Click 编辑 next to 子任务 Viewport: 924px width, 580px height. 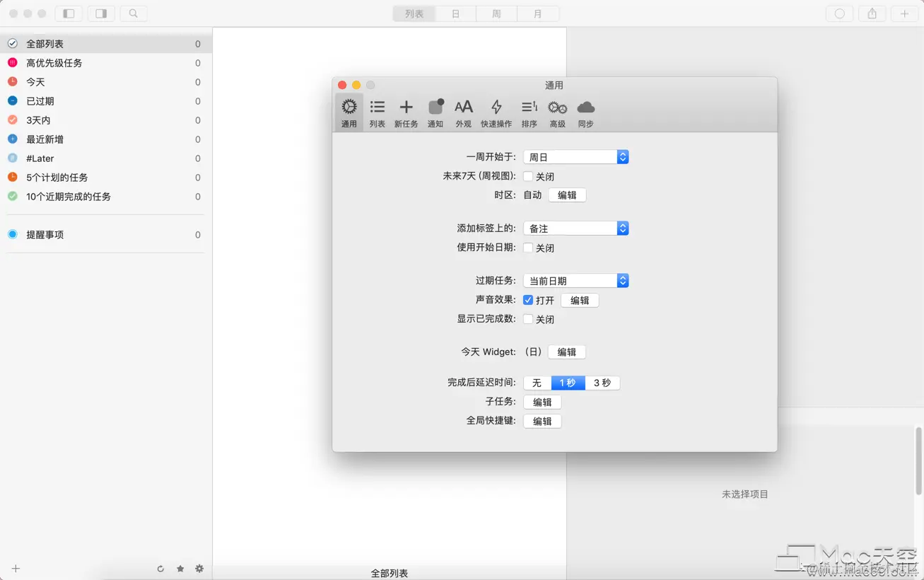pyautogui.click(x=542, y=402)
